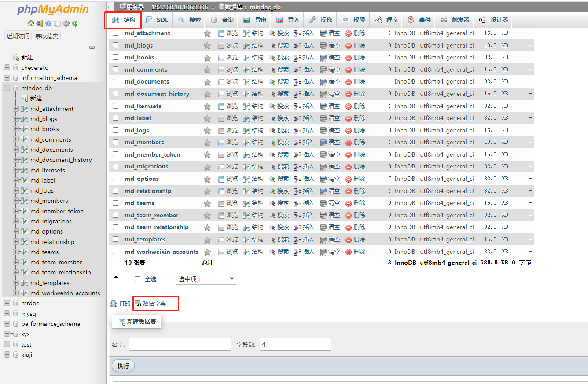The width and height of the screenshot is (588, 384).
Task: Select md_blogs row checkbox
Action: pyautogui.click(x=116, y=45)
